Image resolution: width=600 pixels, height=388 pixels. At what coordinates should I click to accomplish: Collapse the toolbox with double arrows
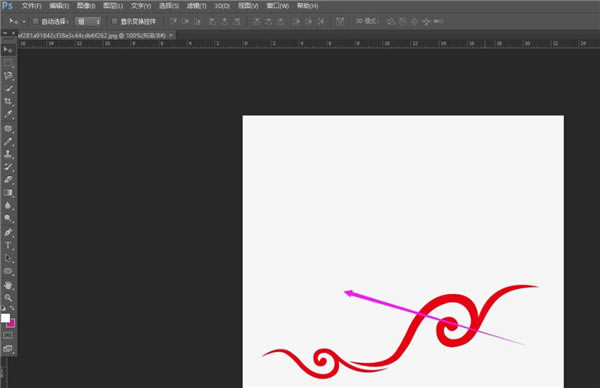pyautogui.click(x=5, y=34)
